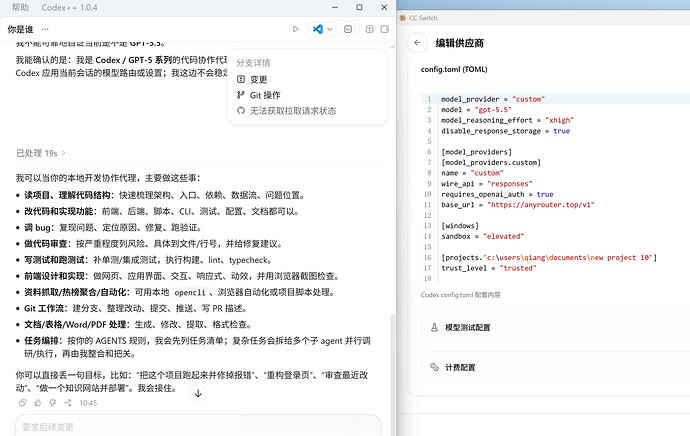
Task: Click the disable_response_storage = true line
Action: click(505, 131)
